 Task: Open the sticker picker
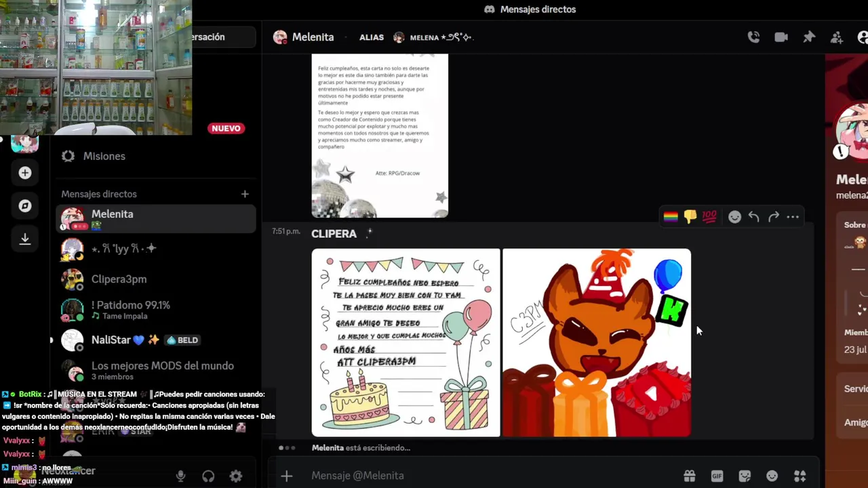745,476
